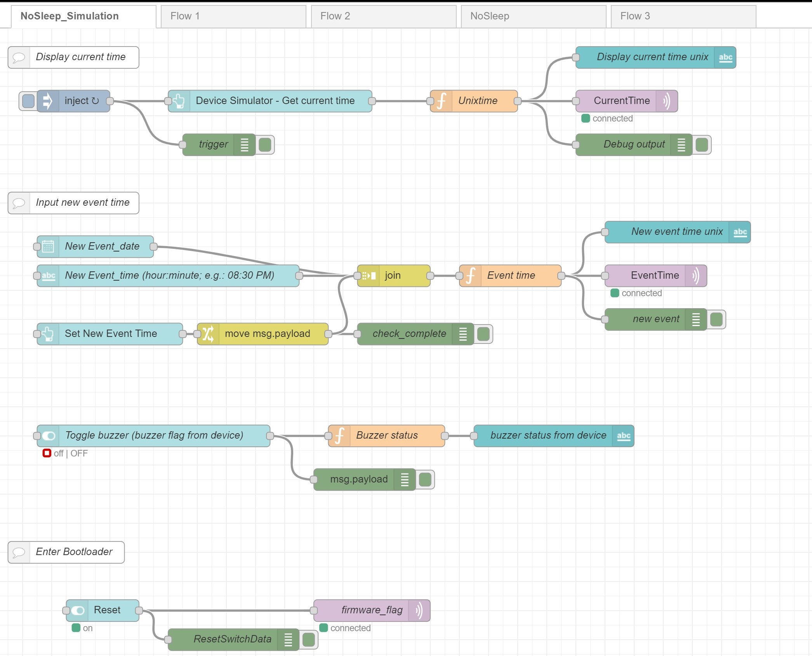This screenshot has height=656, width=812.
Task: Click the move msg.payload change icon
Action: coord(208,334)
